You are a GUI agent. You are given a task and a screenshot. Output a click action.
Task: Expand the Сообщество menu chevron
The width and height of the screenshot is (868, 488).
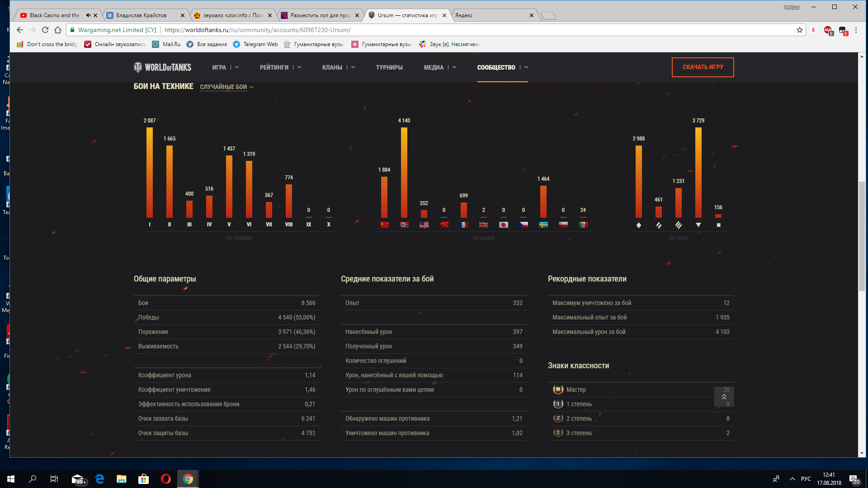point(526,67)
